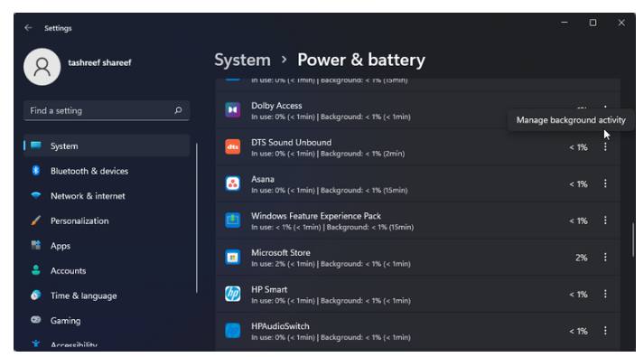This screenshot has width=644, height=357.
Task: Click the DTS Sound Unbound icon
Action: click(x=232, y=146)
